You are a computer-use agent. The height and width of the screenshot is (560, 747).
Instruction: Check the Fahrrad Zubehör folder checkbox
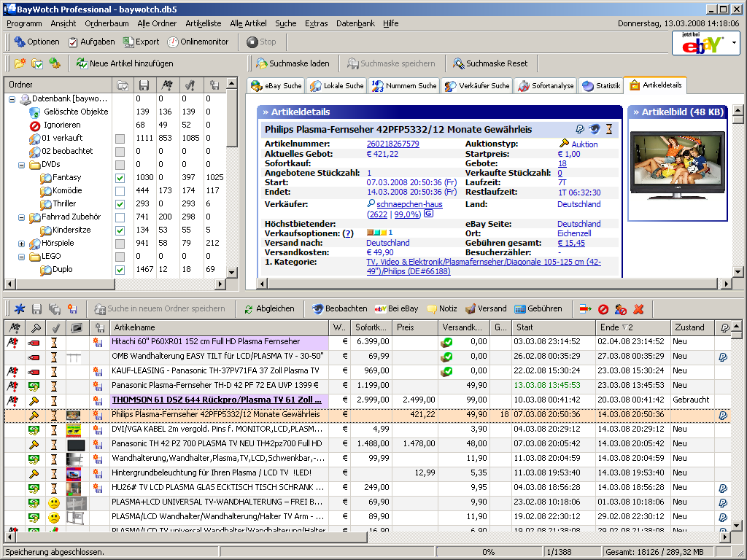[120, 217]
